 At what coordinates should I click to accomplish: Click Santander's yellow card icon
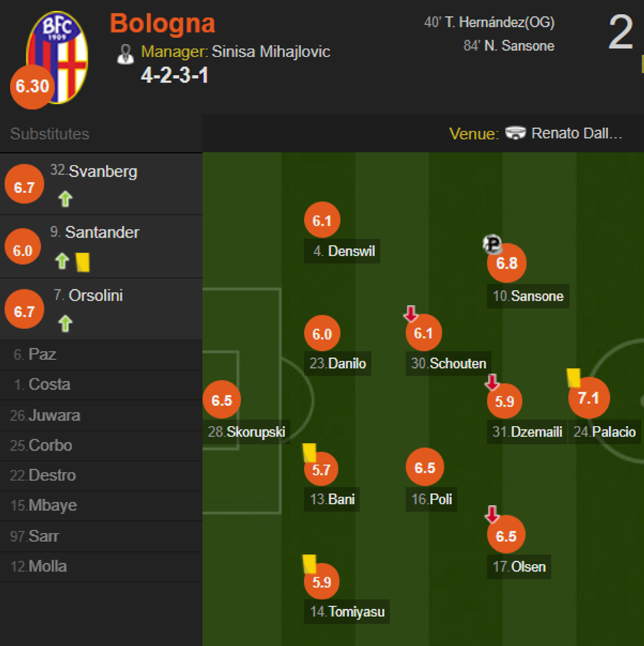83,262
